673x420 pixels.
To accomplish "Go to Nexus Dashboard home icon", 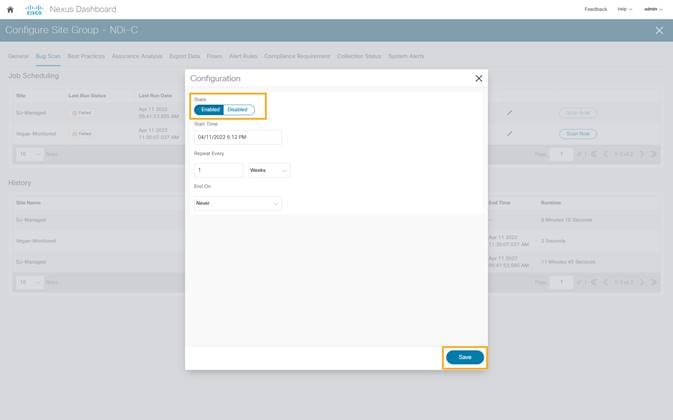I will [10, 9].
